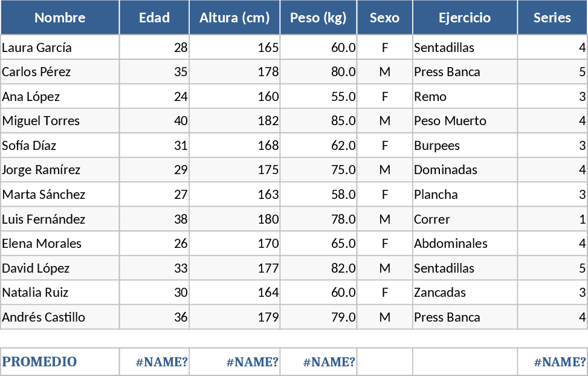This screenshot has width=588, height=376.
Task: Click the Zancadas exercise cell
Action: 465,293
